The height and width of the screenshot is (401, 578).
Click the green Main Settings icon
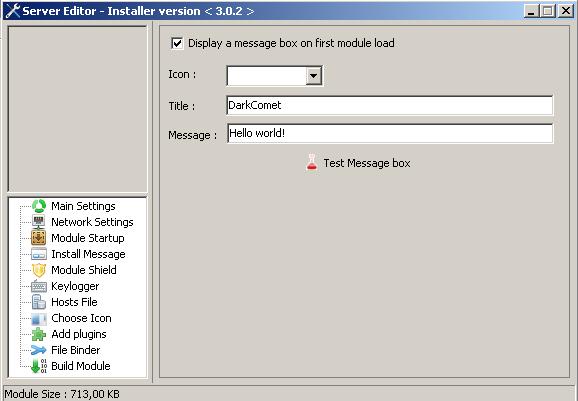pos(39,206)
